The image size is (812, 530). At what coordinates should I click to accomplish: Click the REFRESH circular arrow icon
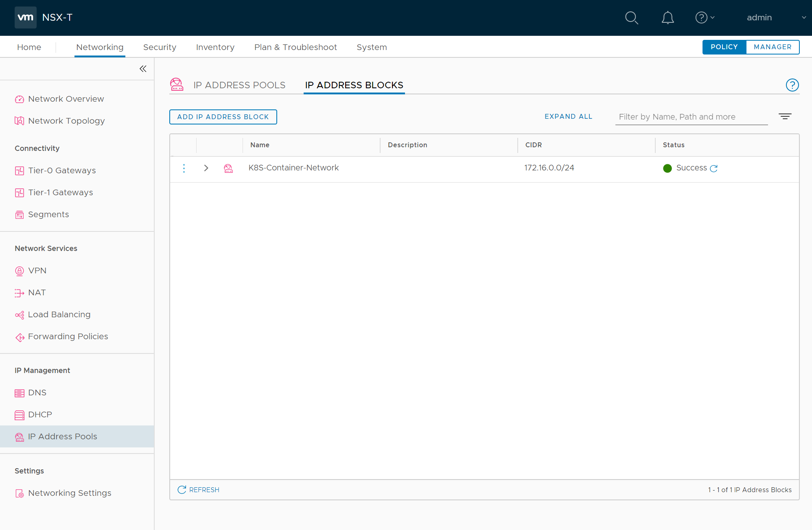coord(182,490)
